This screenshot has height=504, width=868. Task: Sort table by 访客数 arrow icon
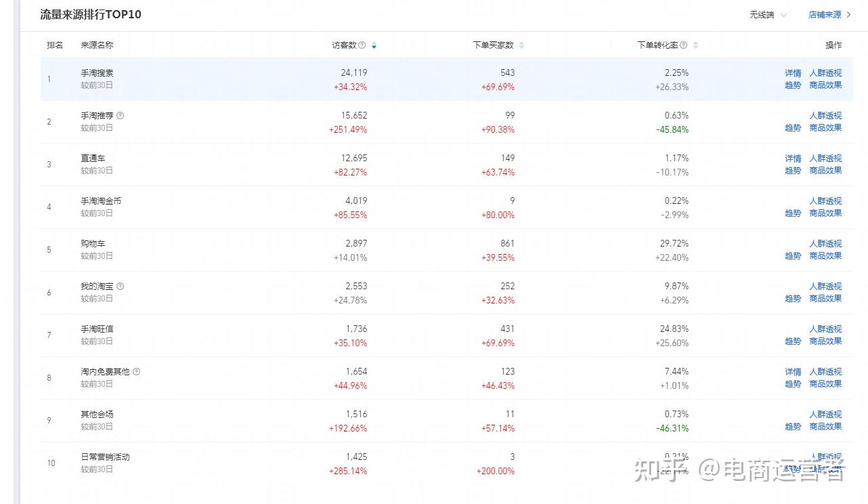[x=374, y=45]
